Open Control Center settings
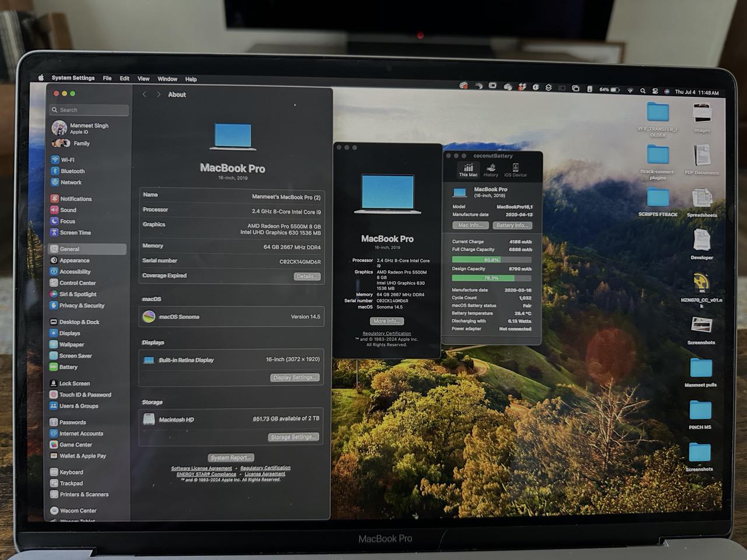This screenshot has height=560, width=747. point(73,283)
